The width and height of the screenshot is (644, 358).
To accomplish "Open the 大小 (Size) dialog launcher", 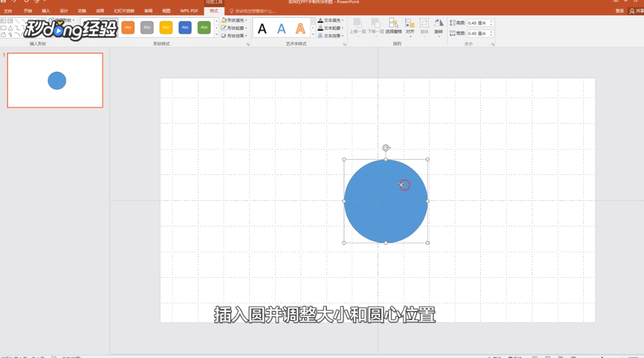I will pos(493,44).
